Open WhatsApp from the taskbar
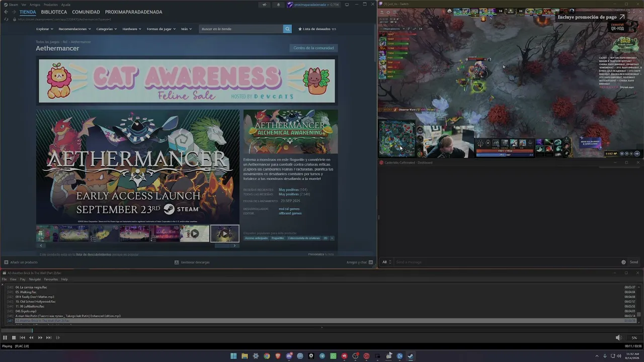The height and width of the screenshot is (362, 644). (333, 356)
